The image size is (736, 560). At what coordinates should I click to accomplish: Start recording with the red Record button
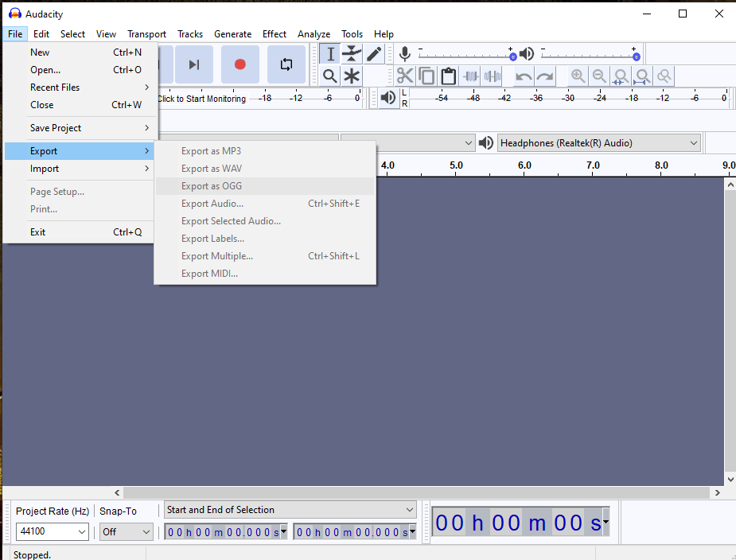click(239, 64)
